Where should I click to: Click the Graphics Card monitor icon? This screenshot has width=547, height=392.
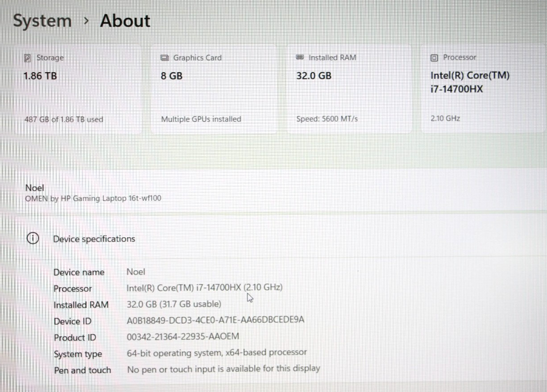point(165,58)
